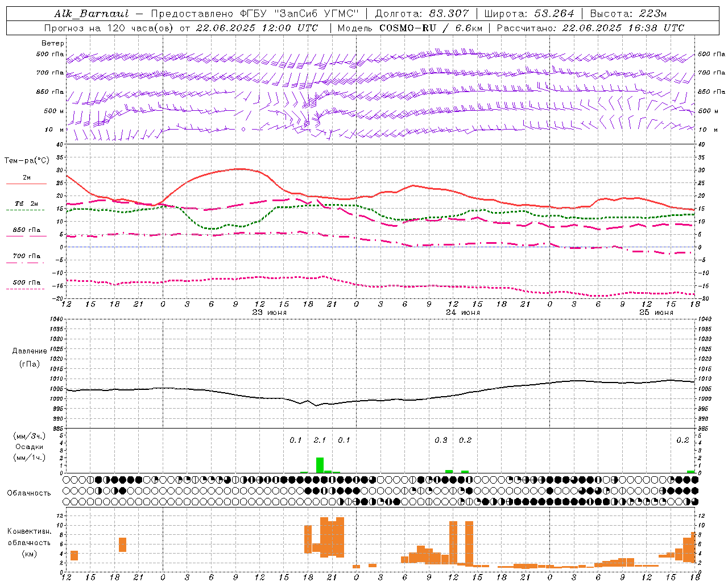Select the Широта: 53.264 header value
This screenshot has height=582, width=728.
530,14
